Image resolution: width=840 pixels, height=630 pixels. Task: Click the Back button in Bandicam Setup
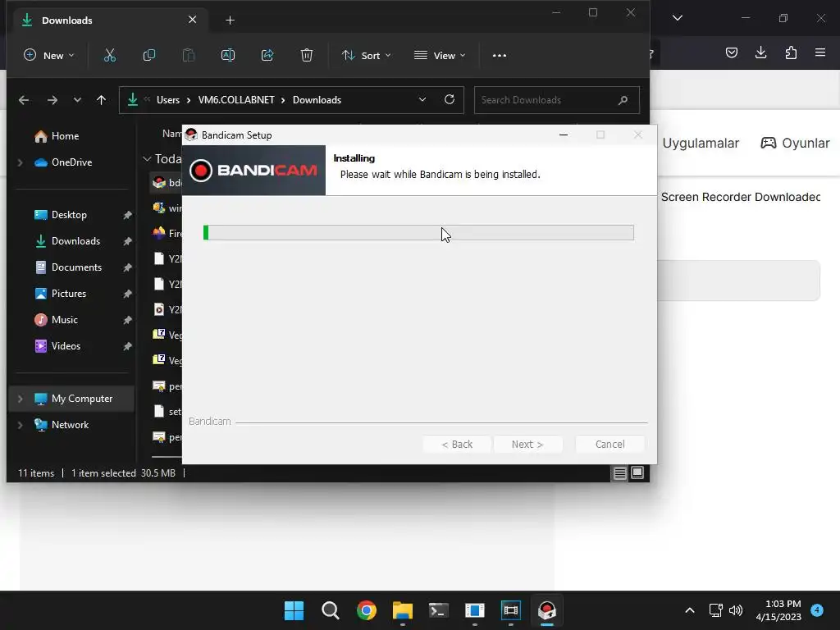(456, 444)
